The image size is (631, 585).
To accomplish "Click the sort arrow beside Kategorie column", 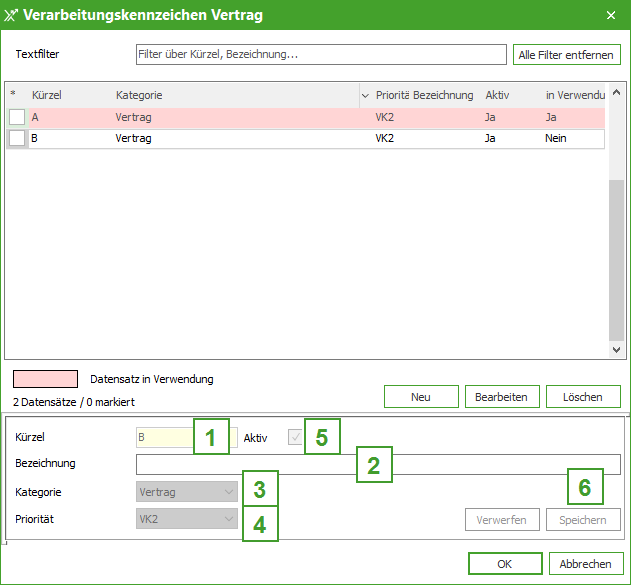I will point(365,95).
